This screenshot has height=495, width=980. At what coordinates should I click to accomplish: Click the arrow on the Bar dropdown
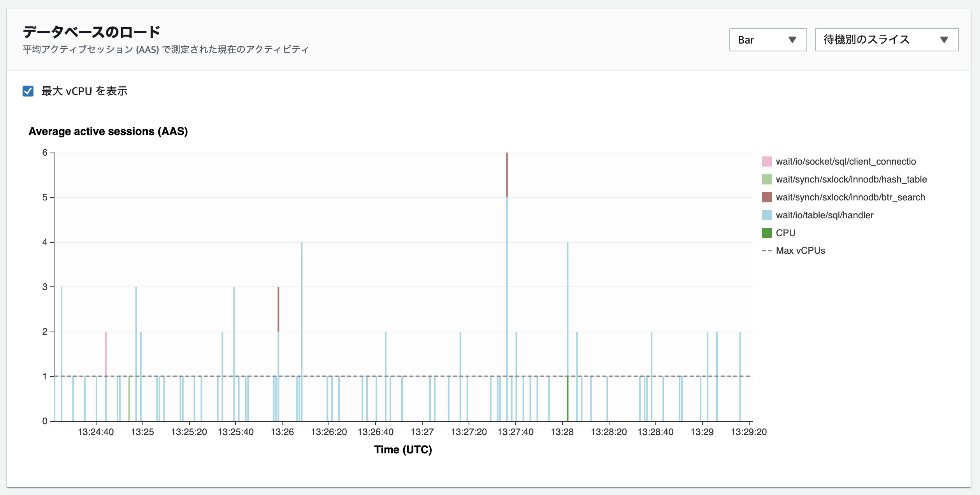coord(792,40)
